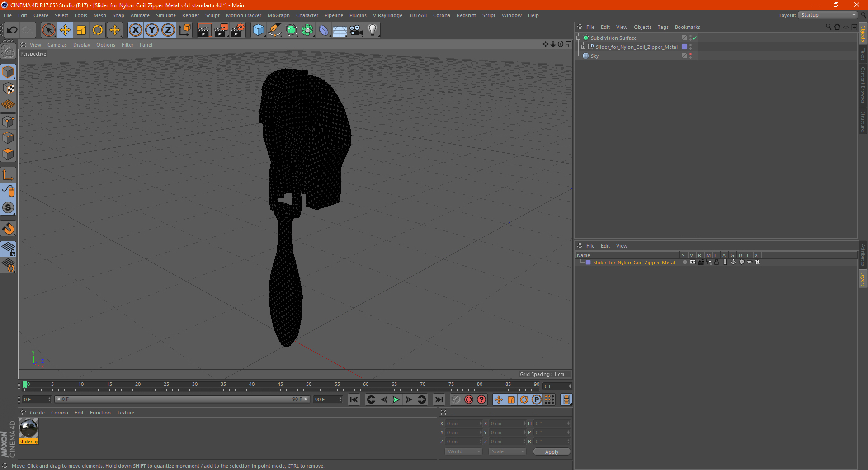
Task: Click end frame 90 F stepper
Action: [x=341, y=399]
